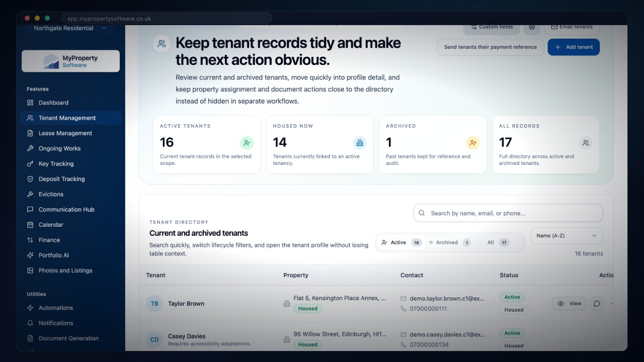Open the Calendar icon in sidebar

(30, 225)
